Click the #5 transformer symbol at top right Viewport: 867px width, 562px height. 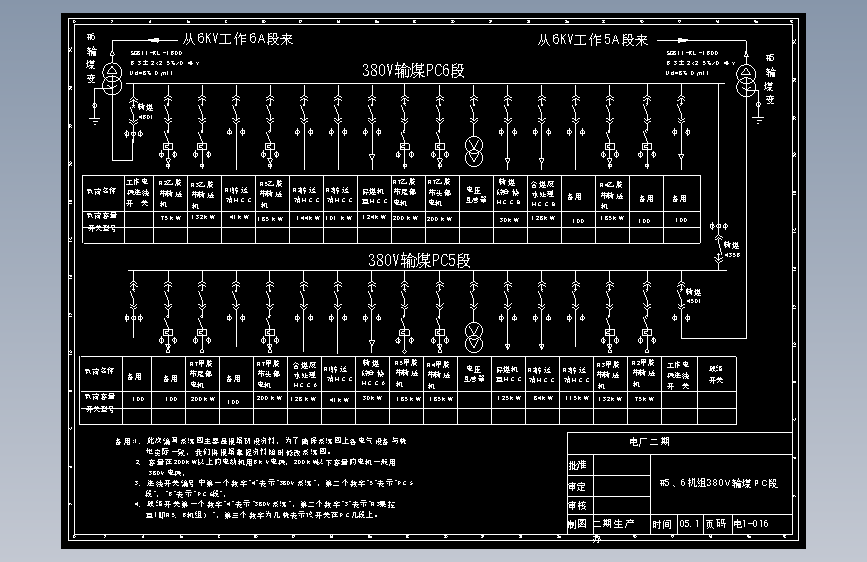tap(746, 80)
